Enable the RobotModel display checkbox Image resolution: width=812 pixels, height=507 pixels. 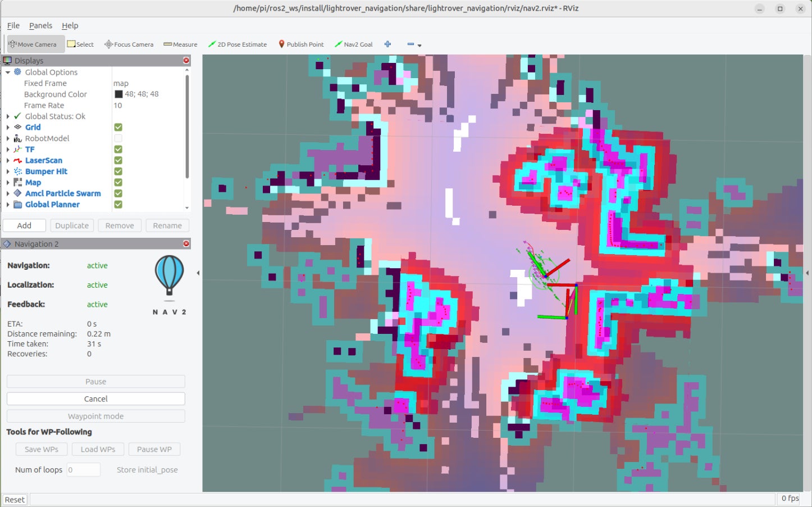click(x=118, y=138)
